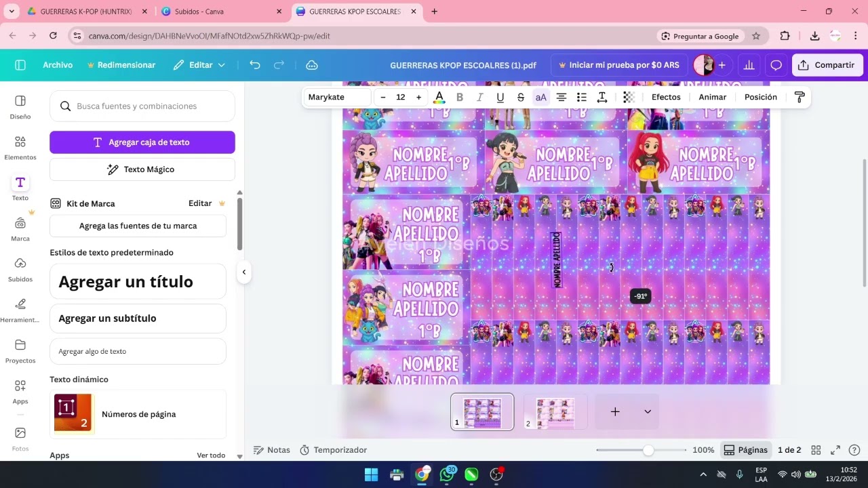Click the copy style paint roller icon
868x488 pixels.
[x=800, y=97]
